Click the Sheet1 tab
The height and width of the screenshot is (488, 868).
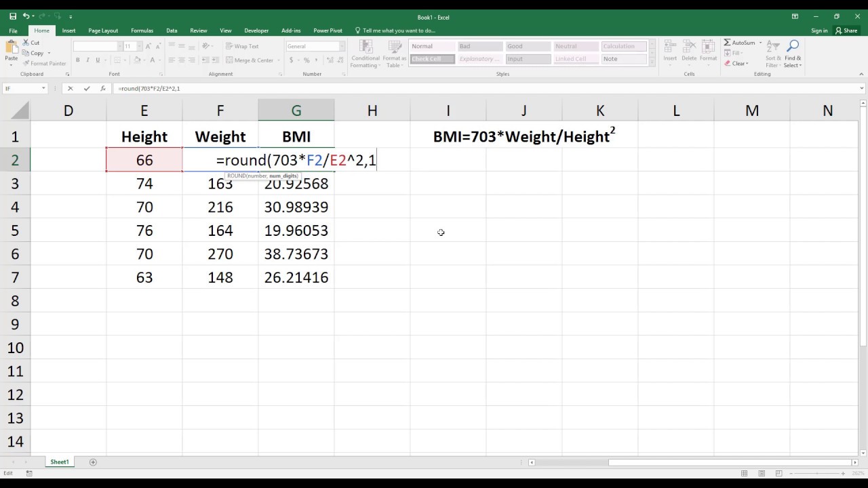click(x=60, y=462)
